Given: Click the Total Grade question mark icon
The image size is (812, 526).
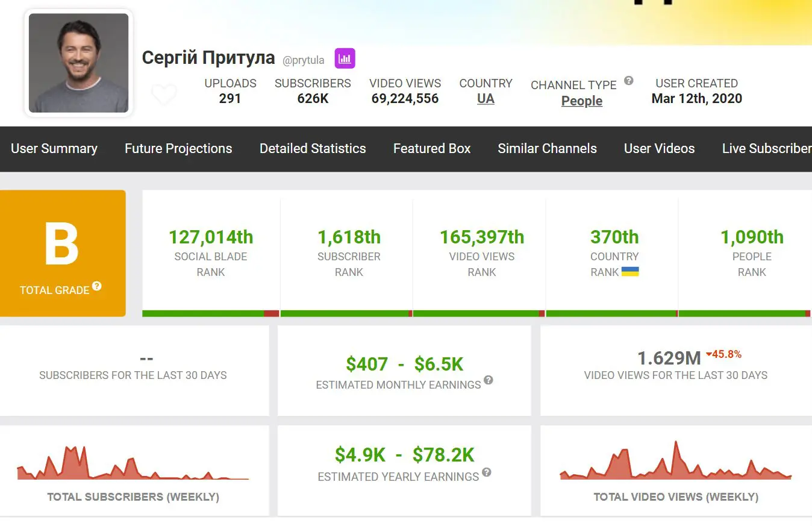Looking at the screenshot, I should click(97, 286).
